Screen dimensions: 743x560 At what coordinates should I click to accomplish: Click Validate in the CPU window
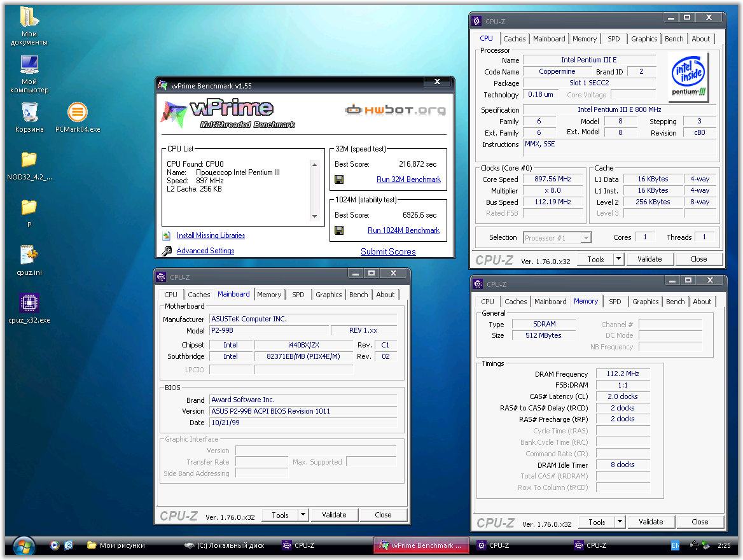[x=649, y=259]
